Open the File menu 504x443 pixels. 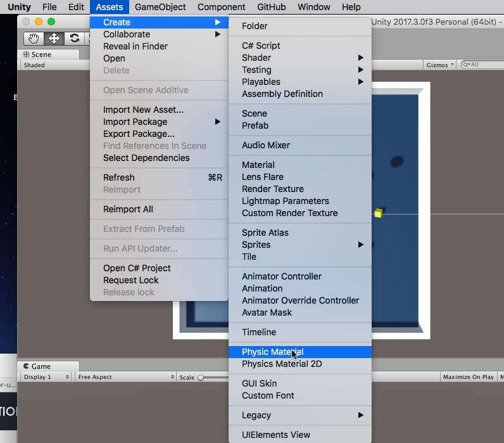(x=49, y=7)
